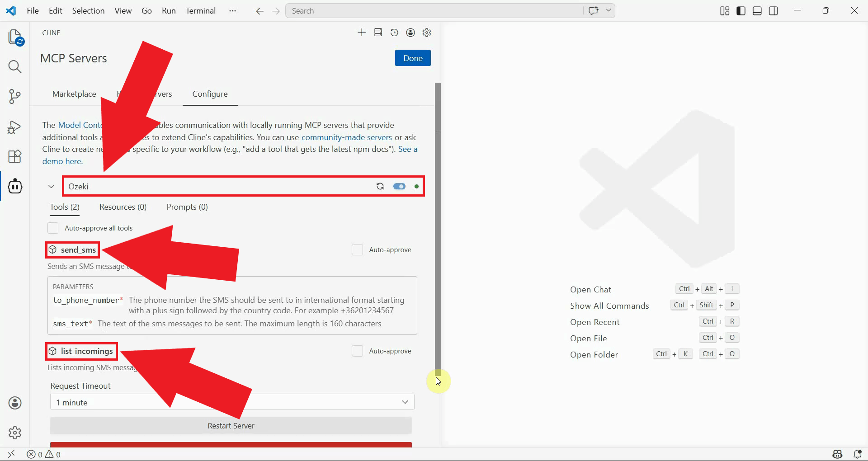This screenshot has height=461, width=868.
Task: Customize layout icon in title bar
Action: click(x=725, y=11)
